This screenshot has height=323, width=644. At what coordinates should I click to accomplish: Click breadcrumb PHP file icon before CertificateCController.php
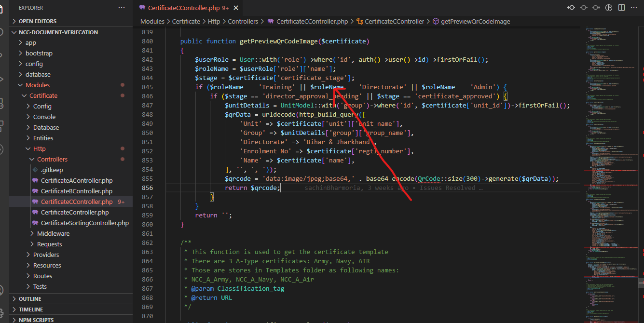click(x=271, y=21)
